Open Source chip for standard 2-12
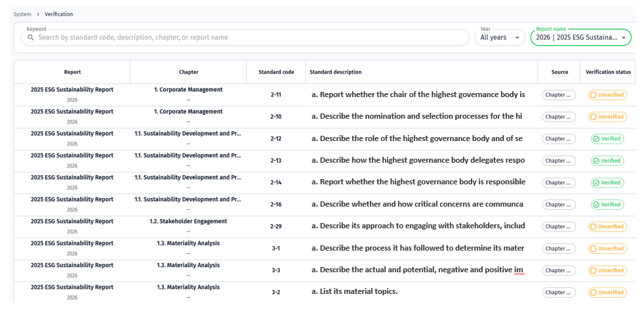The image size is (644, 309). tap(559, 139)
